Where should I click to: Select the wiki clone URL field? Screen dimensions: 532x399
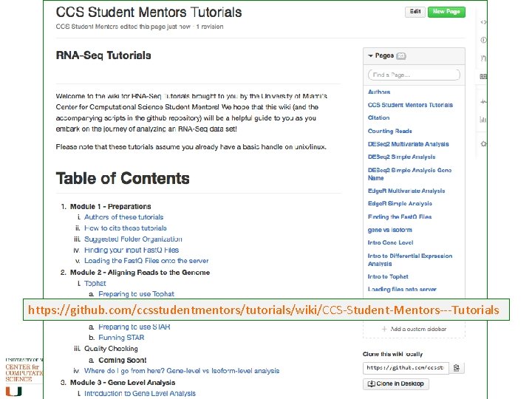pos(405,367)
